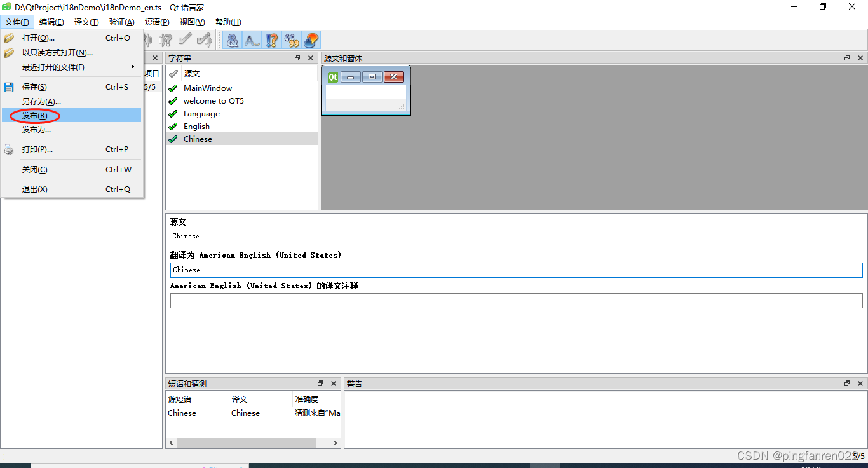Toggle ending punctuation validation icon
This screenshot has width=868, height=468.
(272, 40)
